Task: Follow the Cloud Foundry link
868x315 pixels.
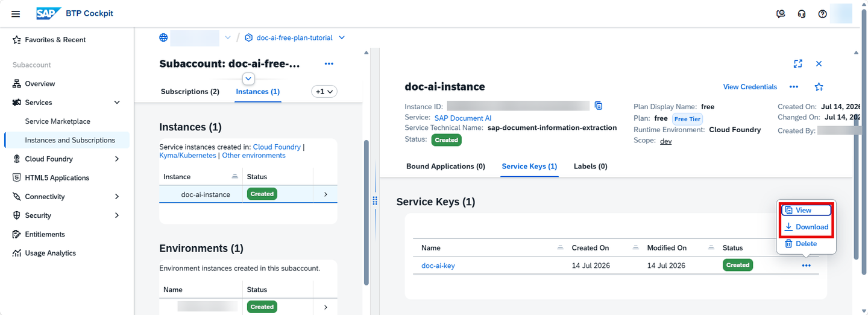Action: 277,147
